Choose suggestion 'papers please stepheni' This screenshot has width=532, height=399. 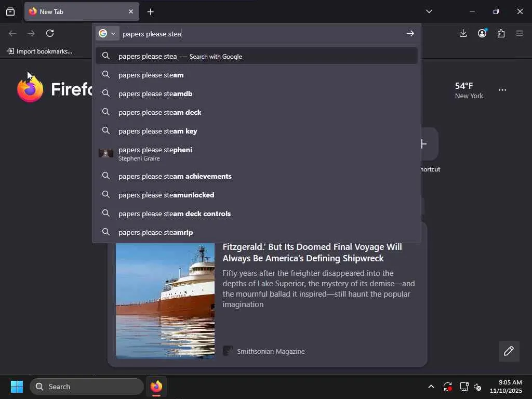point(257,154)
